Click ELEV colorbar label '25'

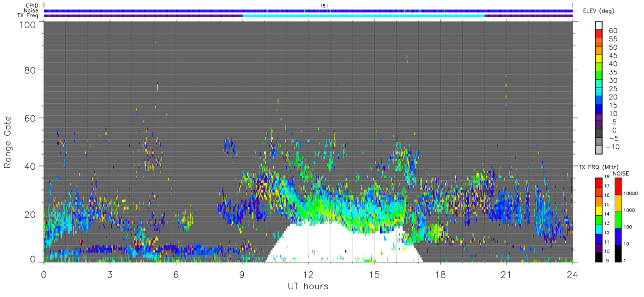click(x=613, y=89)
